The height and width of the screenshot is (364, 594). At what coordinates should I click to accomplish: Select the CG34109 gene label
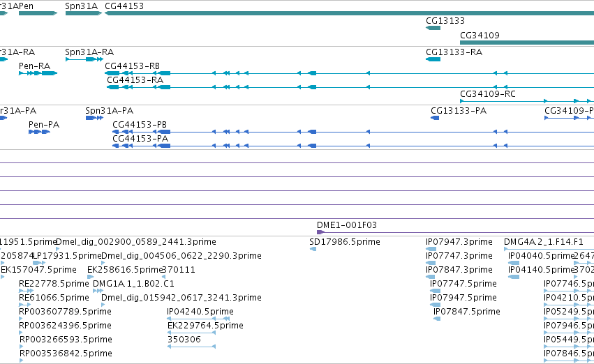[480, 35]
